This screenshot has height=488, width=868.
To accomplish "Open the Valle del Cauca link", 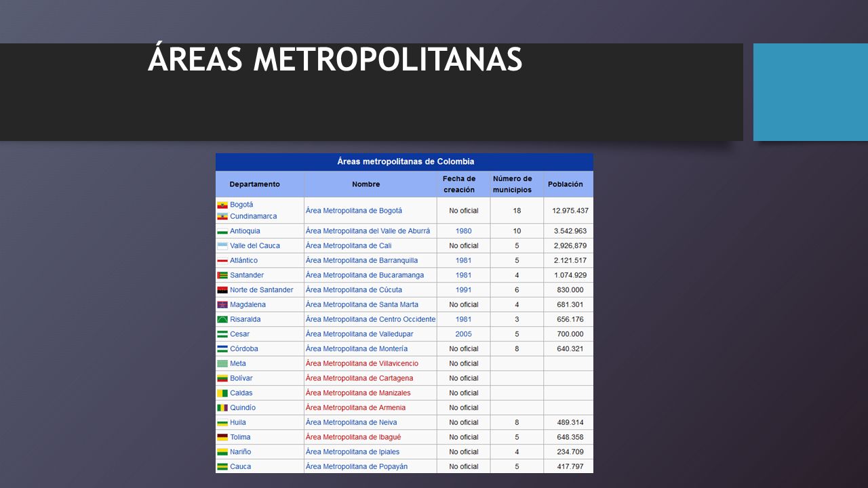I will pos(255,246).
